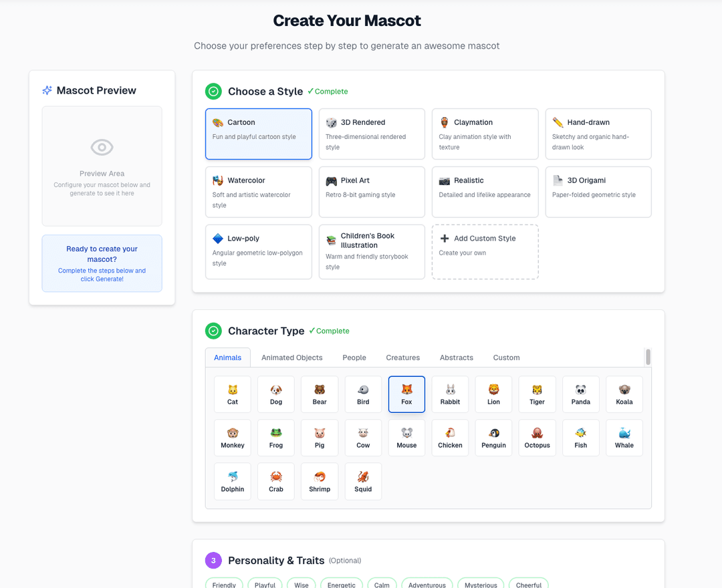Open the Abstracts tab
Image resolution: width=722 pixels, height=588 pixels.
456,357
